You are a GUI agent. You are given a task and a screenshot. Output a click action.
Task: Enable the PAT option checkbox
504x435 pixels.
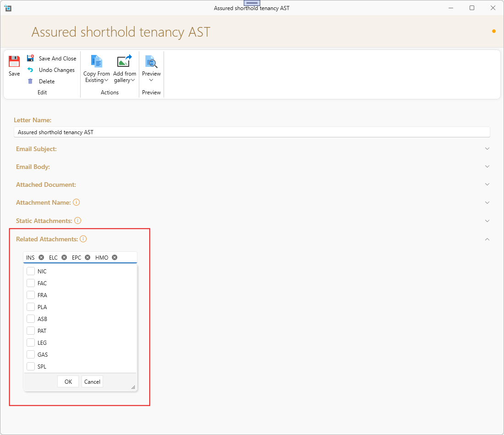pos(31,331)
